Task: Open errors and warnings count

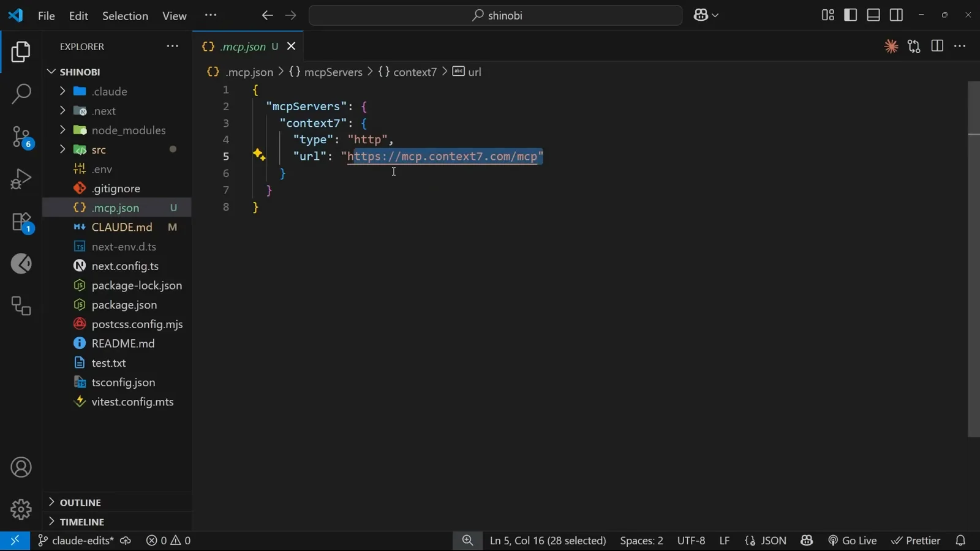Action: pyautogui.click(x=168, y=541)
